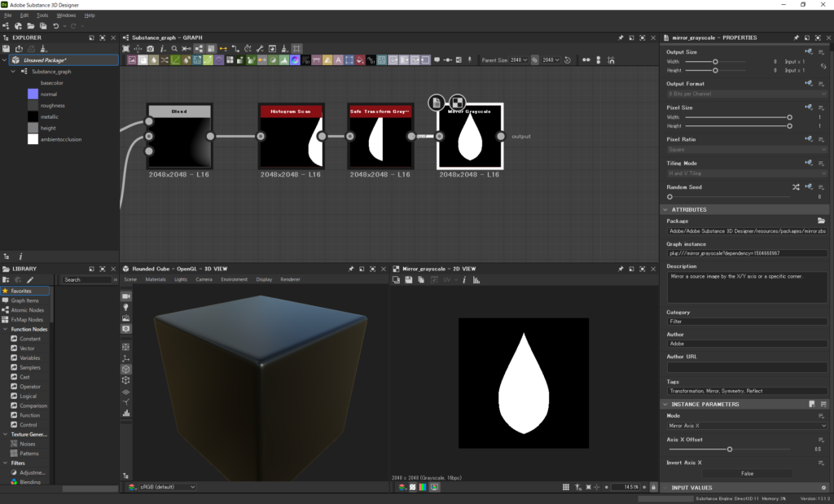Toggle tiling grid icon in 2D View bottom bar
The image size is (834, 504).
click(566, 487)
